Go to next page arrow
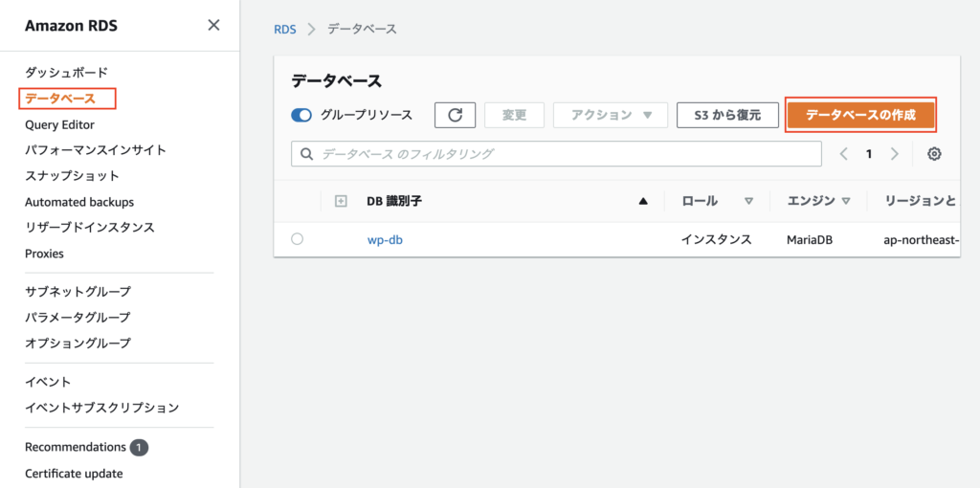Viewport: 980px width, 488px height. click(x=894, y=154)
